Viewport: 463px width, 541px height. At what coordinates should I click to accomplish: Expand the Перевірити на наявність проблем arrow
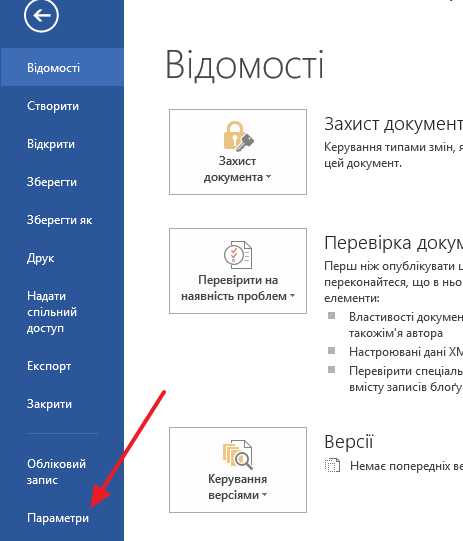293,296
